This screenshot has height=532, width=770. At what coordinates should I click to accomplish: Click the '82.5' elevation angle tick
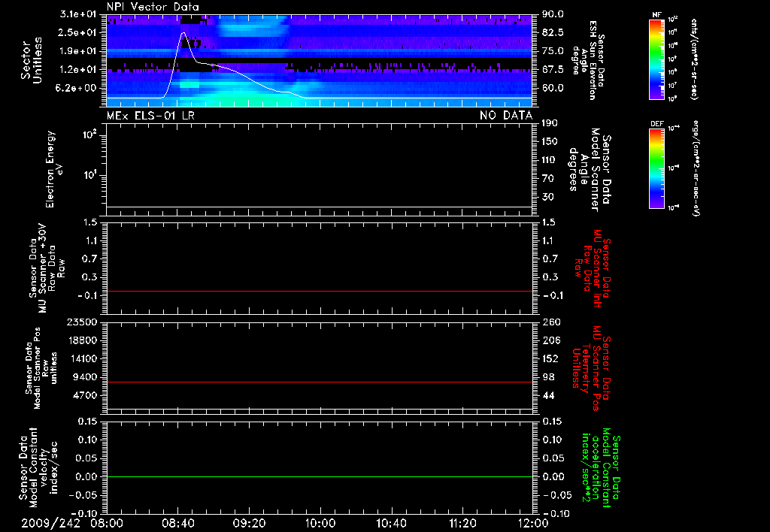pyautogui.click(x=553, y=32)
